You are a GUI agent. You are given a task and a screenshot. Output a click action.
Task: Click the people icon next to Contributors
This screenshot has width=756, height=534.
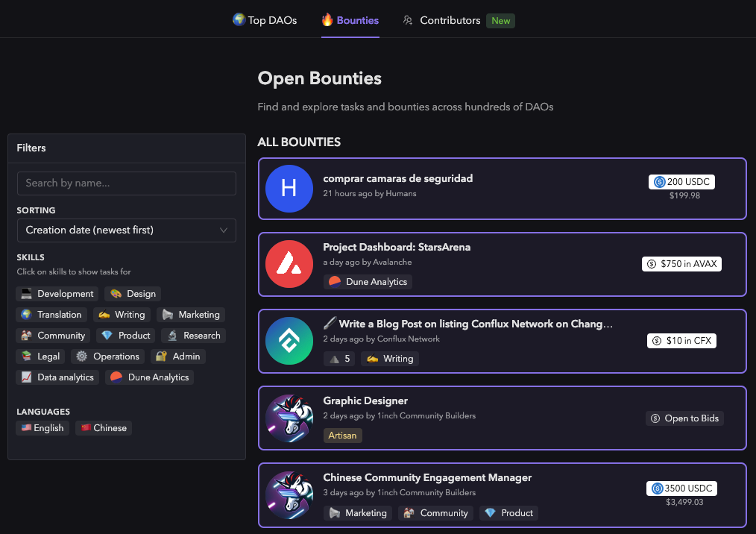coord(408,20)
